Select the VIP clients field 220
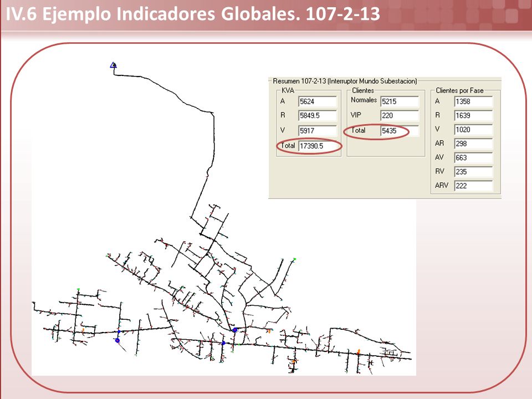 (400, 116)
